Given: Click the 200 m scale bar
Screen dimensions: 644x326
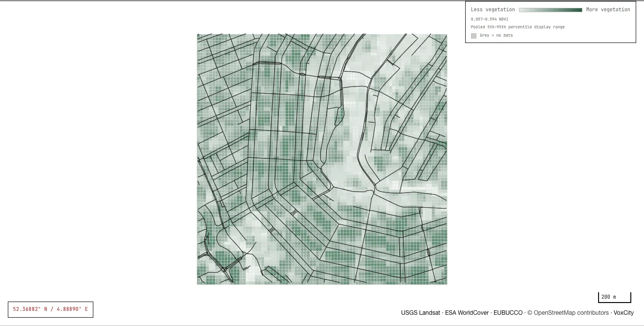Looking at the screenshot, I should (615, 297).
